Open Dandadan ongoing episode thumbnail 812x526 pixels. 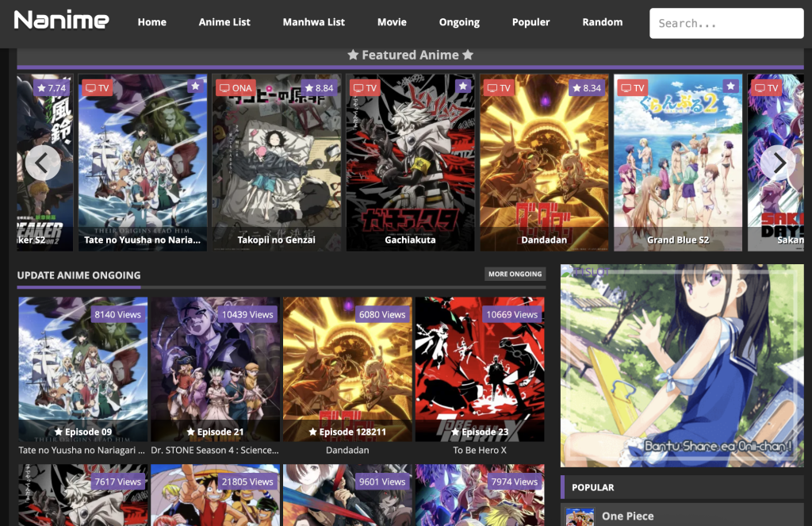[347, 369]
